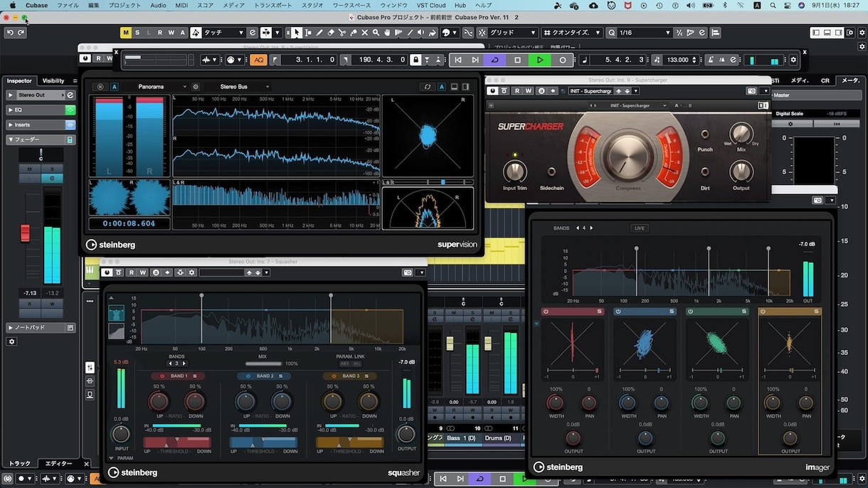Click Squasher OUTPUT knob
Screen dimensions: 868x488
coord(406,434)
